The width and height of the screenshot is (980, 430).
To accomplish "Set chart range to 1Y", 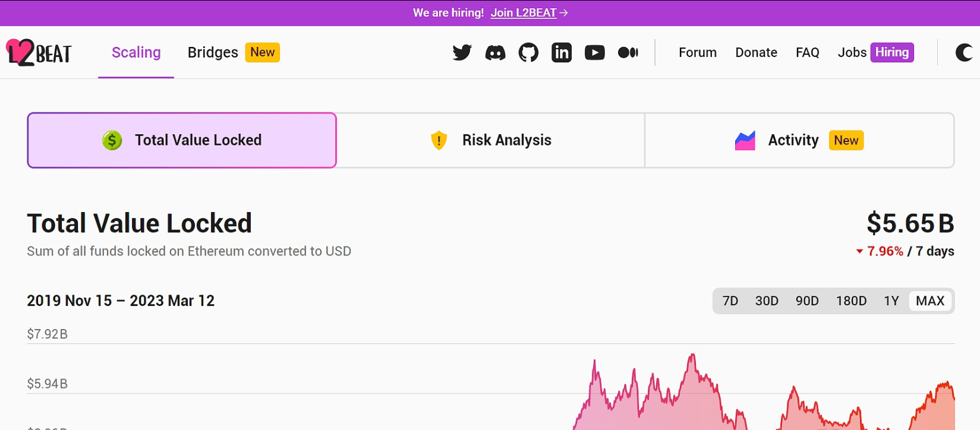I will (891, 301).
